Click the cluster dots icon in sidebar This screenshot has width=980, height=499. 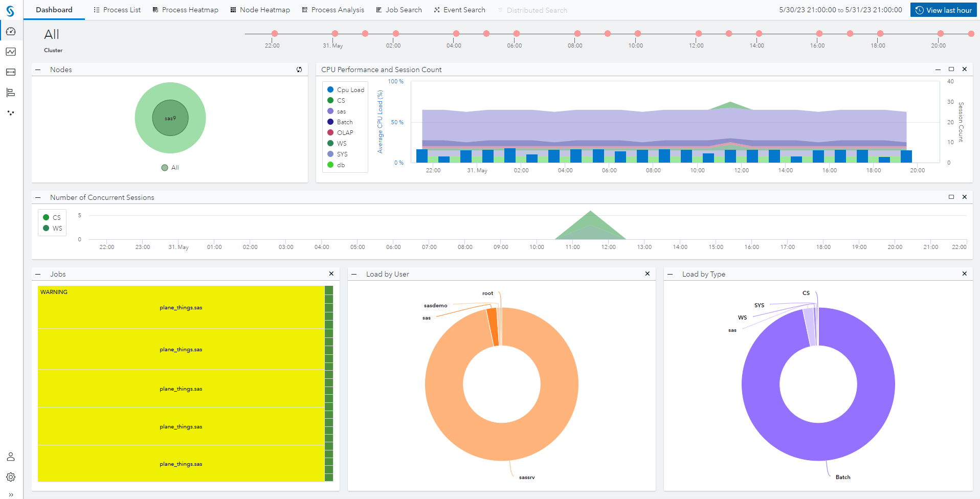pyautogui.click(x=11, y=113)
